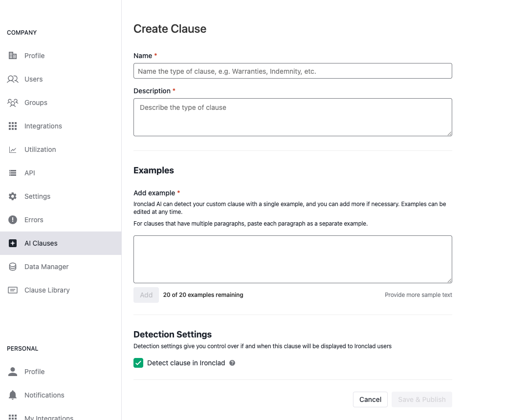Click the example text area resize handle
The image size is (506, 420).
coord(449,280)
